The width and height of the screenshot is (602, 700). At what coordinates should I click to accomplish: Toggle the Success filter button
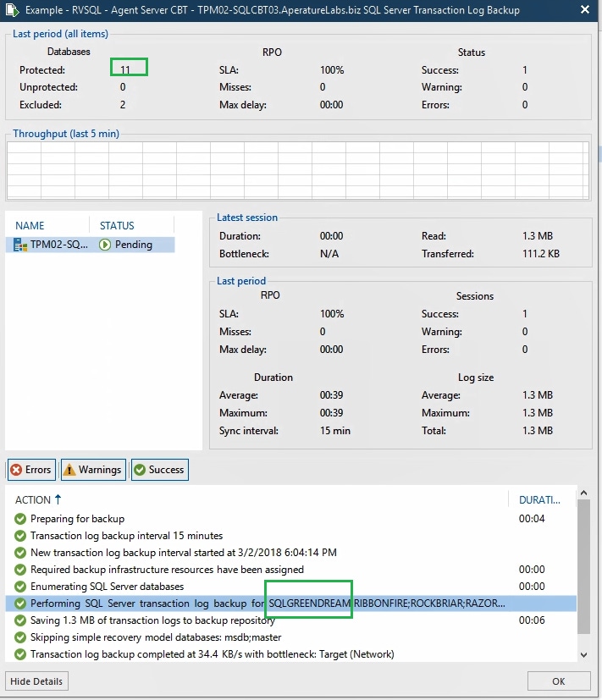pos(160,470)
